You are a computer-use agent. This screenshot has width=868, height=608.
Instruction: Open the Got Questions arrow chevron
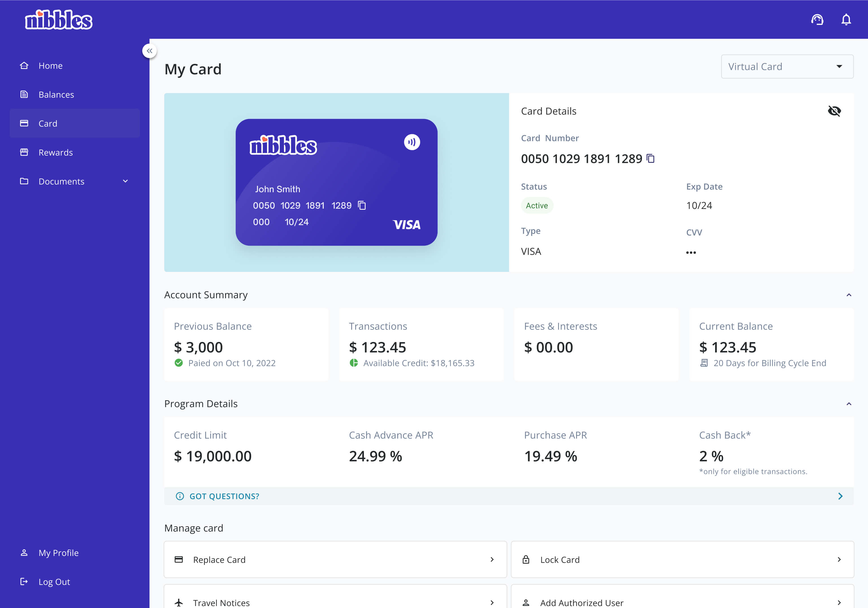coord(840,496)
